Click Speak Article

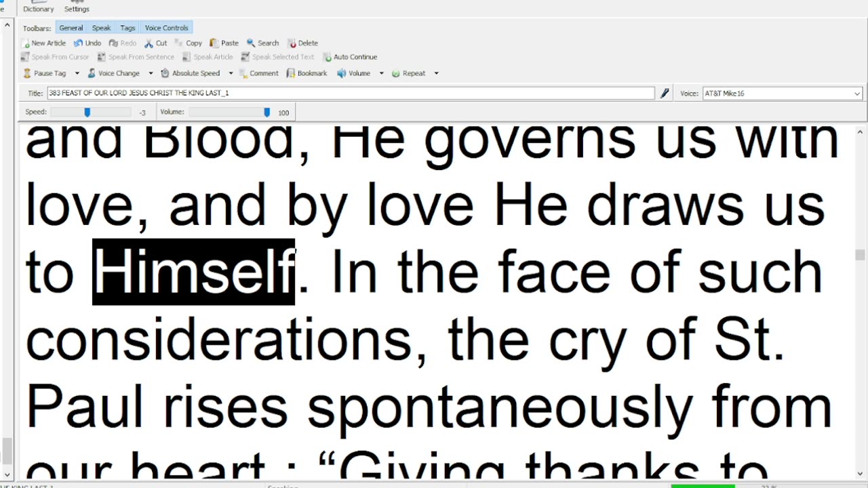pos(208,57)
